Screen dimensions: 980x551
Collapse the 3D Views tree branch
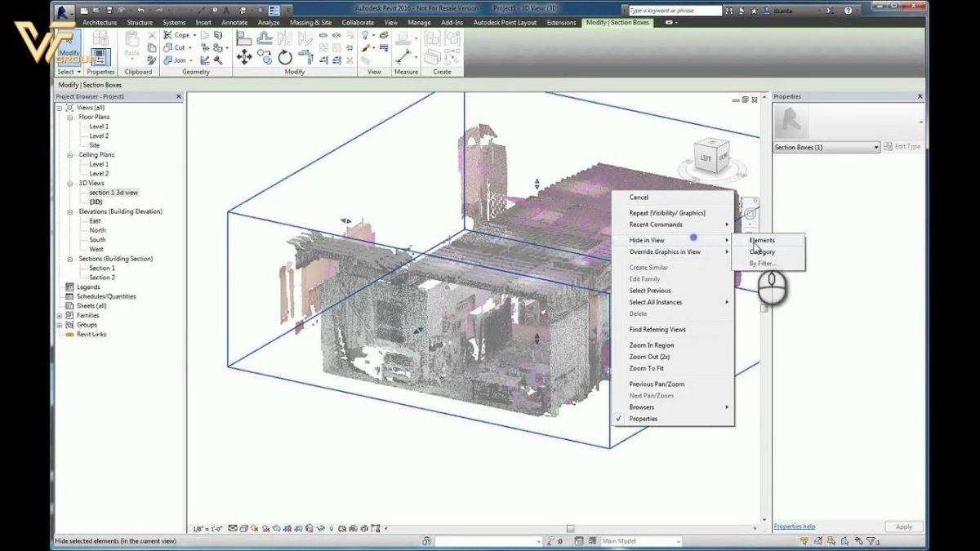(x=72, y=183)
